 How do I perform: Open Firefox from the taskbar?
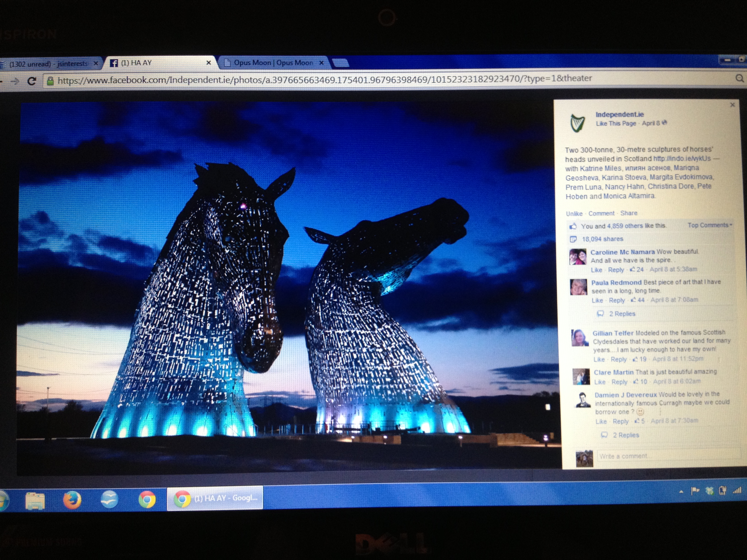[x=72, y=500]
